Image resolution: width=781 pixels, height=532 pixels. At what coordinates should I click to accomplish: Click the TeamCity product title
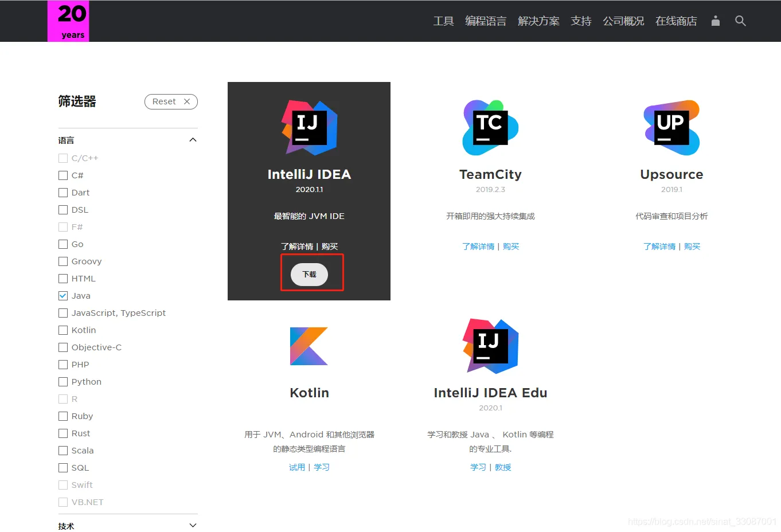(x=490, y=174)
